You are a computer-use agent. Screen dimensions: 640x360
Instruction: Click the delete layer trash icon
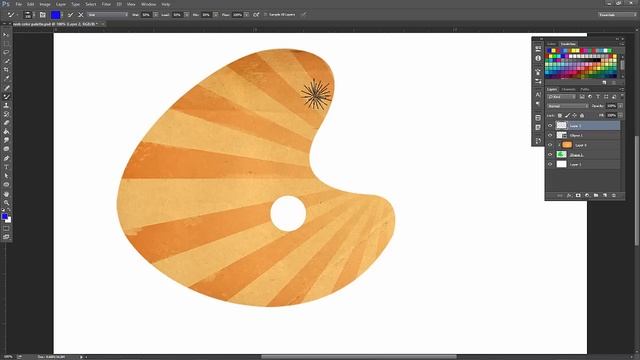click(614, 196)
